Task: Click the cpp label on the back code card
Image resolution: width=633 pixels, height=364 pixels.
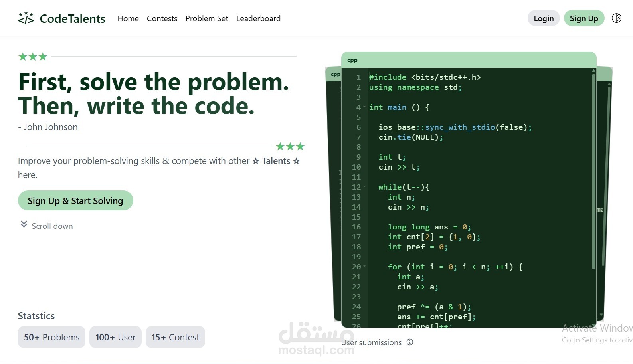Action: point(335,74)
